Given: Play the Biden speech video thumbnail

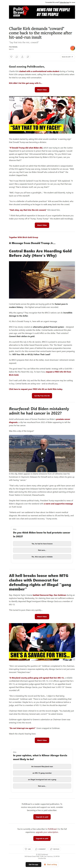Looking at the screenshot, I should coord(42,453).
